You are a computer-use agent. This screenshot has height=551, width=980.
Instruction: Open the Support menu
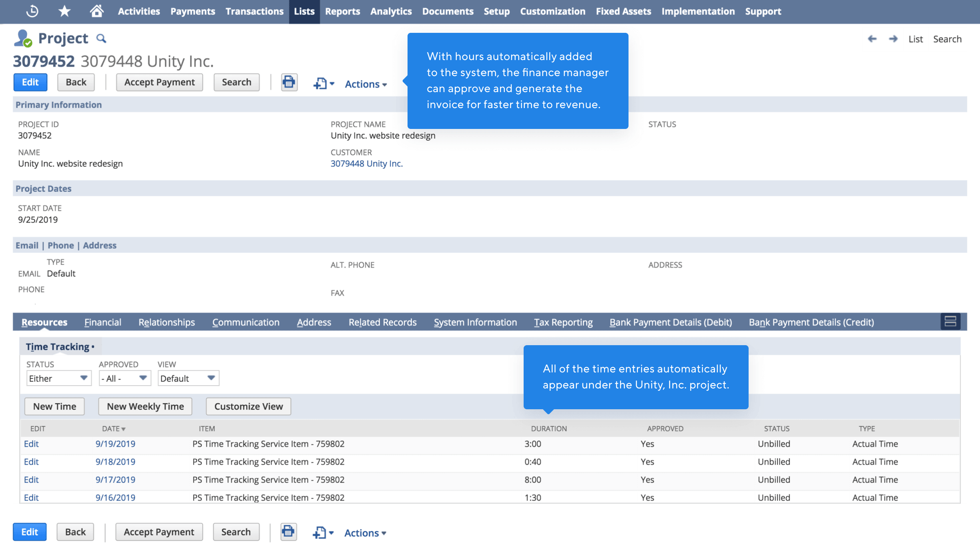click(x=763, y=11)
